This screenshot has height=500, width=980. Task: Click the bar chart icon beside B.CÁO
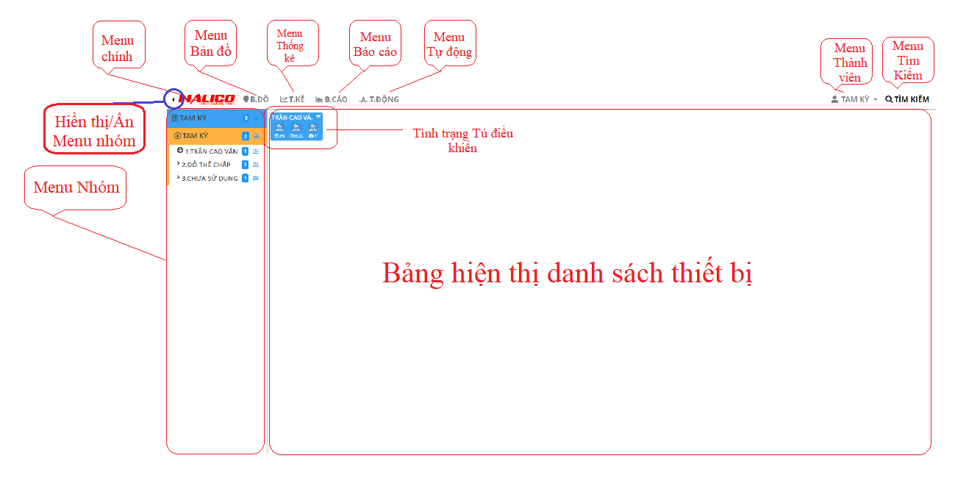(318, 99)
